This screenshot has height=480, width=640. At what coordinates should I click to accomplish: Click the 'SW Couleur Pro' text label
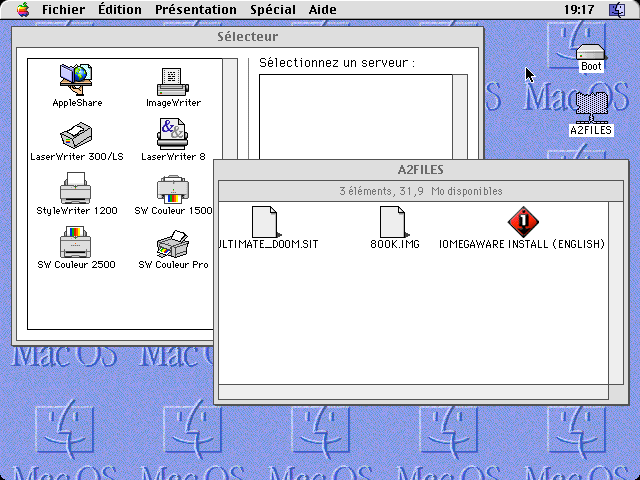coord(173,264)
